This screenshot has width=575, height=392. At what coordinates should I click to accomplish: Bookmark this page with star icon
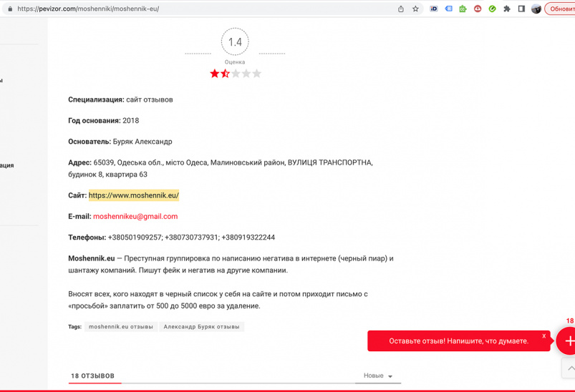415,9
